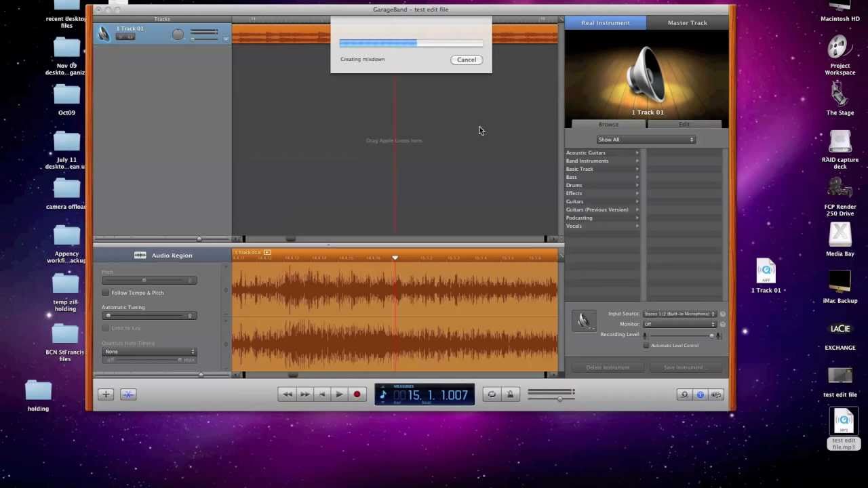Select the Browse tab in track info
Viewport: 868px width, 488px height.
[608, 125]
